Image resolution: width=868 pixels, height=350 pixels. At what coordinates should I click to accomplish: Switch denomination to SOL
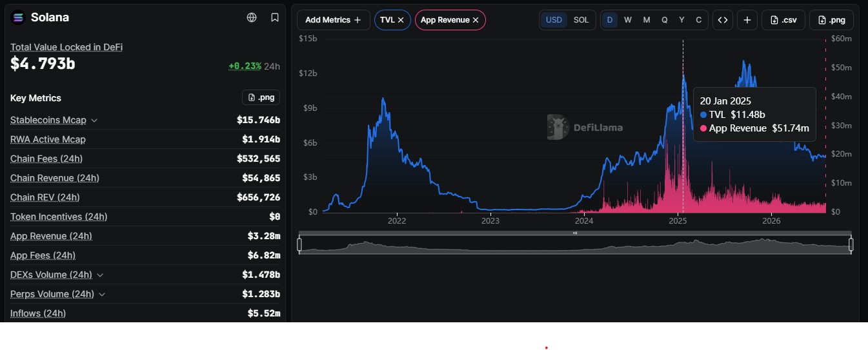[581, 20]
